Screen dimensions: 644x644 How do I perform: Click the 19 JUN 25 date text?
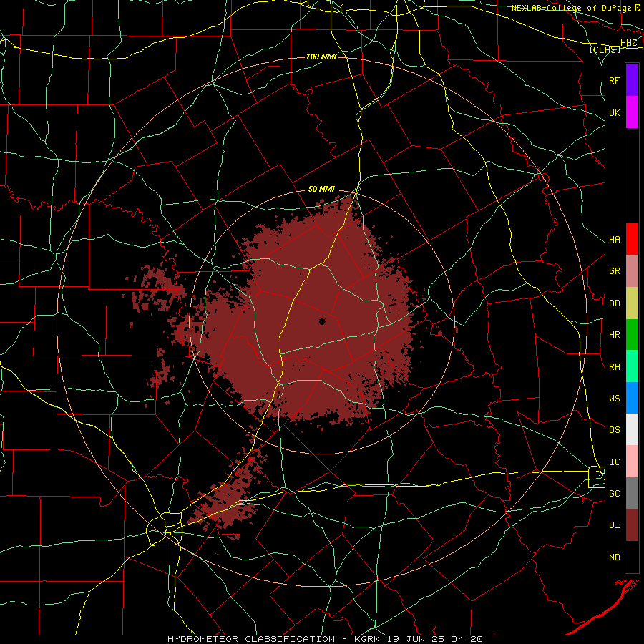(x=416, y=639)
